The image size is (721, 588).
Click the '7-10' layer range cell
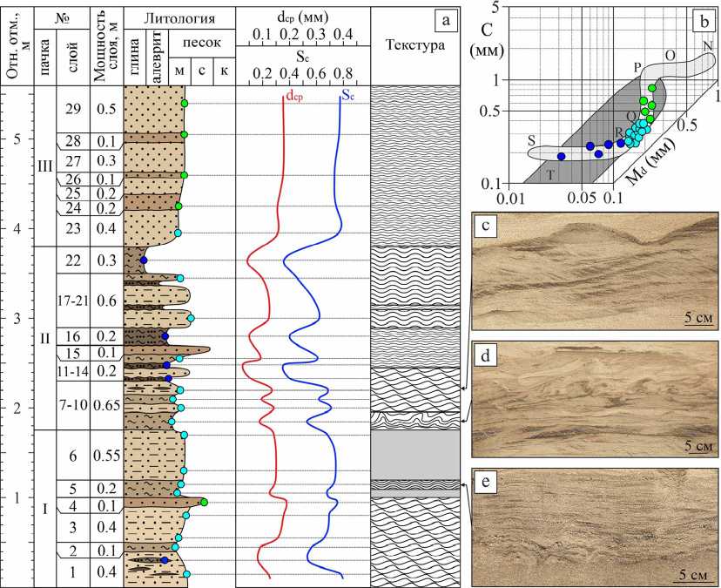coord(73,405)
